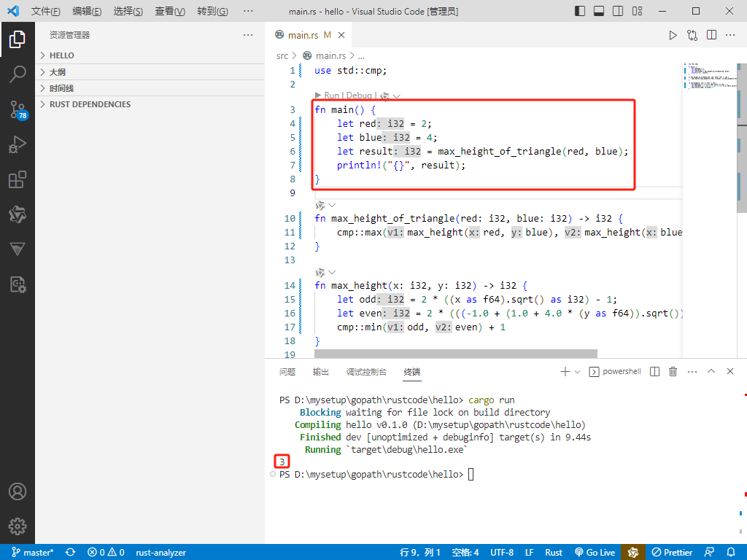This screenshot has height=560, width=747.
Task: Click 行 9, 列 1 cursor position
Action: pos(420,553)
